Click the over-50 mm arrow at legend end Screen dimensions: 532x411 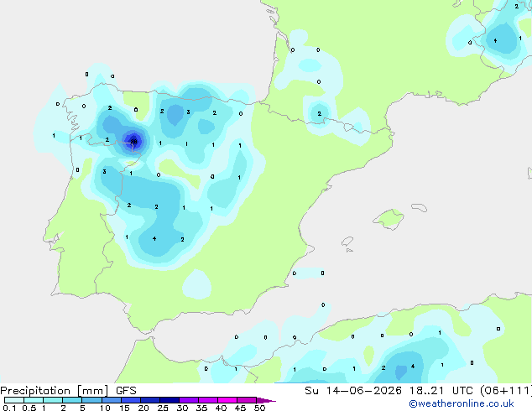point(266,401)
